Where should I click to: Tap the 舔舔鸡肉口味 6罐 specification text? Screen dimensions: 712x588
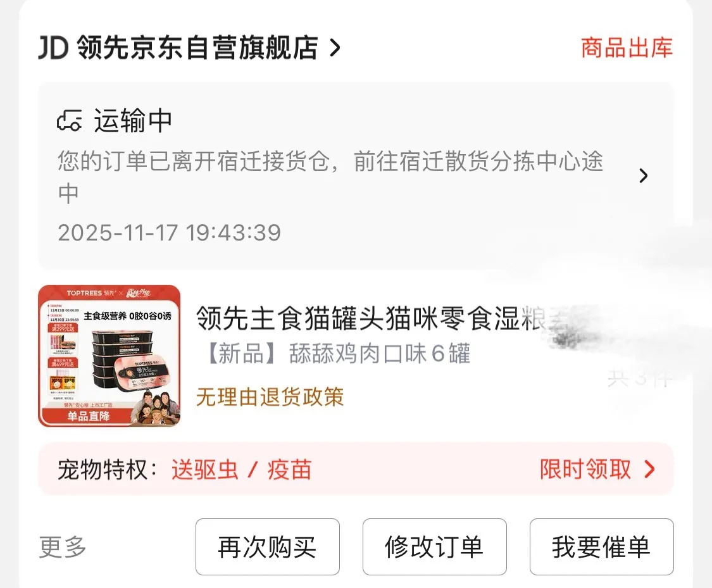tap(339, 353)
